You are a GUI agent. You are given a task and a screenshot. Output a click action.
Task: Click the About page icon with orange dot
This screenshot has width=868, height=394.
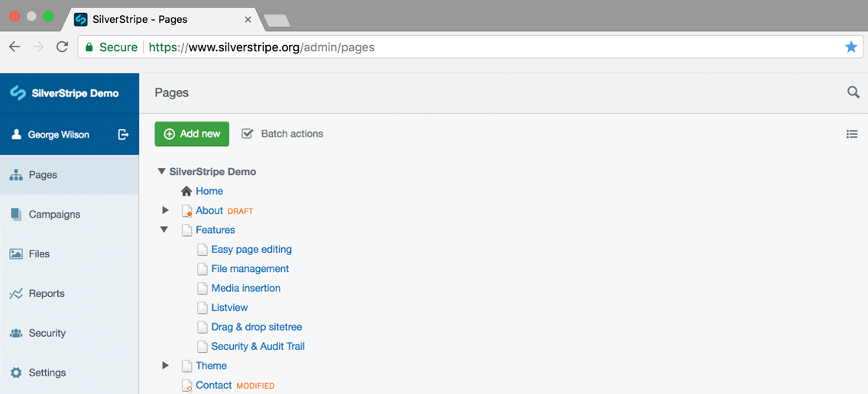coord(186,211)
